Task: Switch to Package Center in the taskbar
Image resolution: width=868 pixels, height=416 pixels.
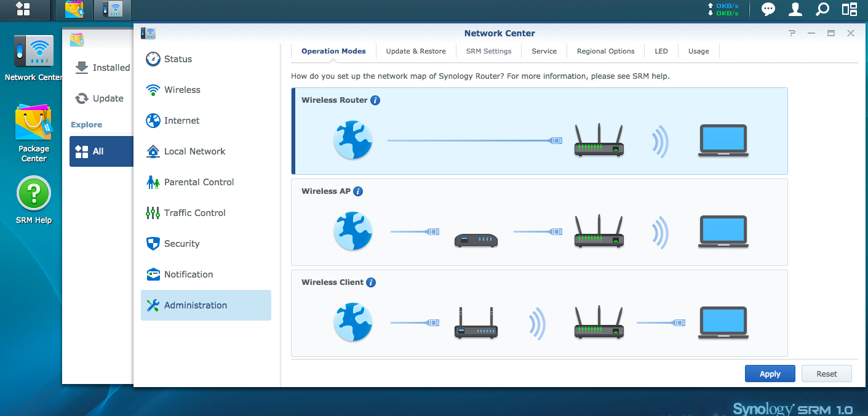Action: (x=76, y=9)
